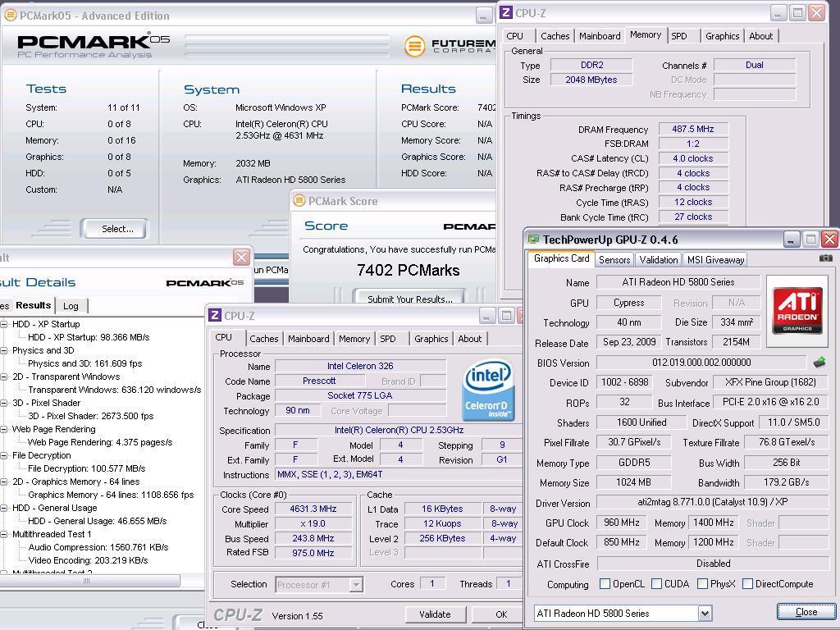This screenshot has height=630, width=840.
Task: Click the GPU-Z window title icon
Action: click(533, 240)
